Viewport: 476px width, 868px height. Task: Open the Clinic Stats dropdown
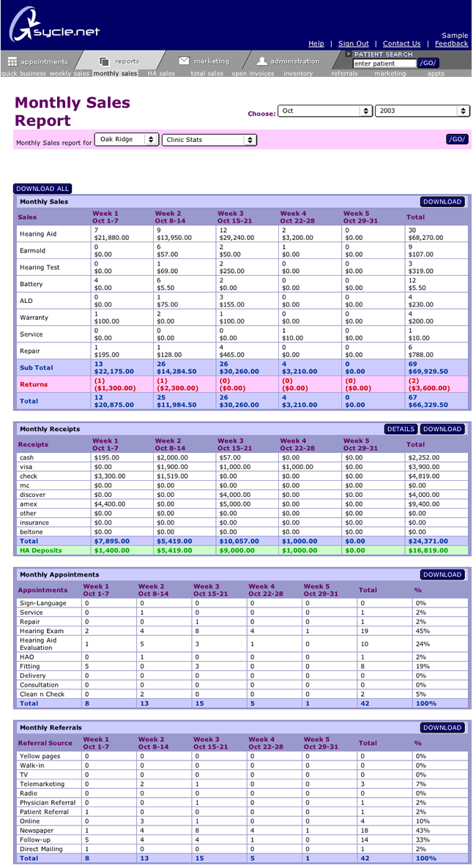coord(209,139)
